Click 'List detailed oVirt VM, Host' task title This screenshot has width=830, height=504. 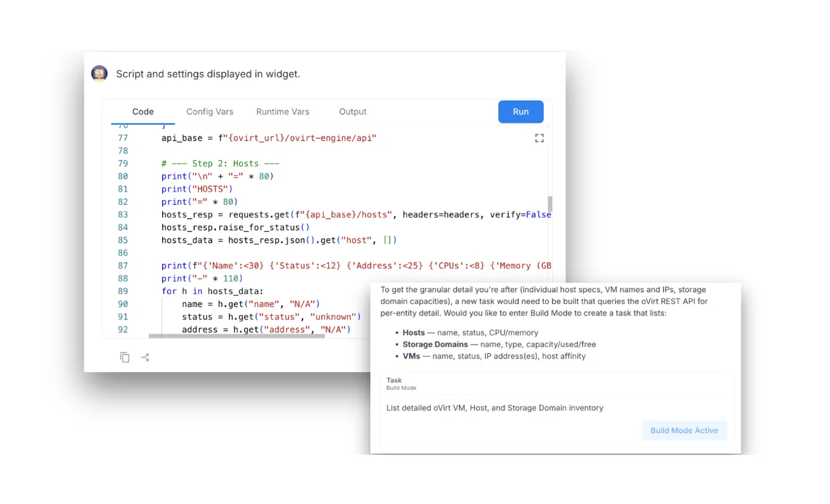click(495, 408)
